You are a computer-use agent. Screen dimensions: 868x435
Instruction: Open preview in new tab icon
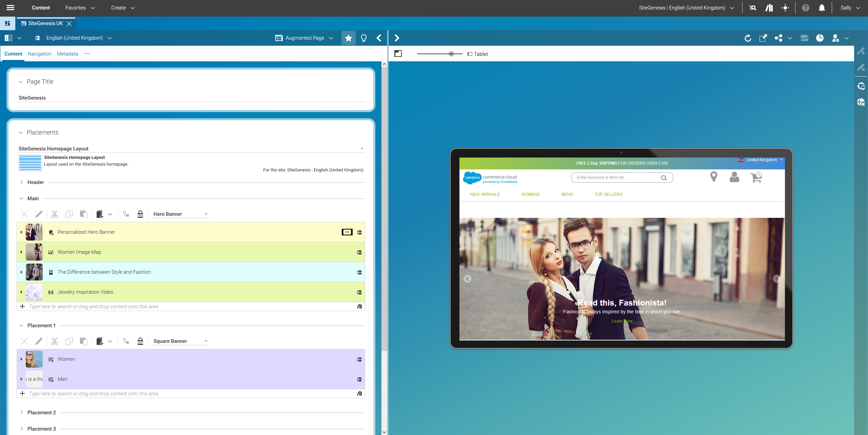click(x=763, y=38)
